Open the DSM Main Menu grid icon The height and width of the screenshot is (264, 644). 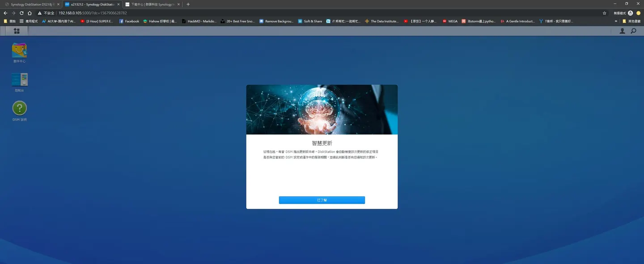click(x=17, y=31)
